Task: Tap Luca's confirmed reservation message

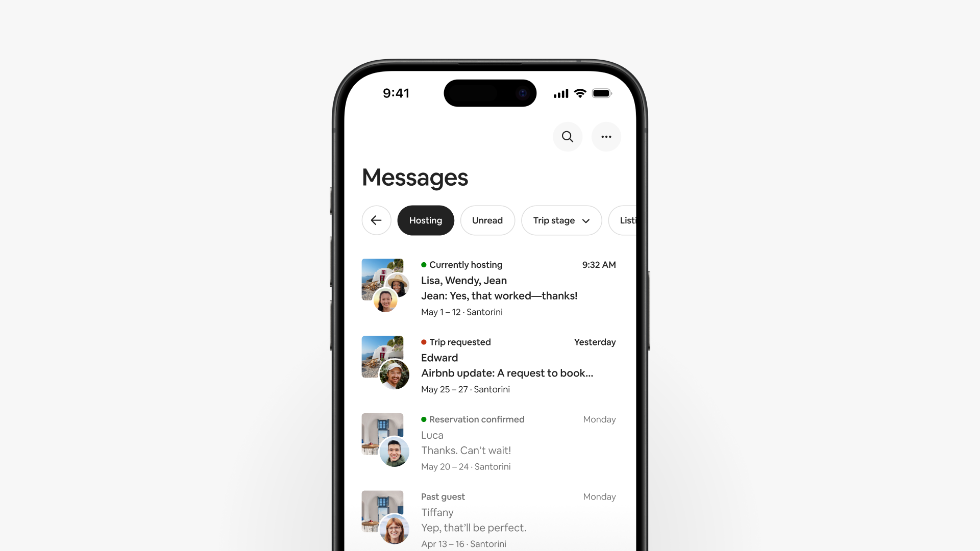Action: tap(490, 443)
